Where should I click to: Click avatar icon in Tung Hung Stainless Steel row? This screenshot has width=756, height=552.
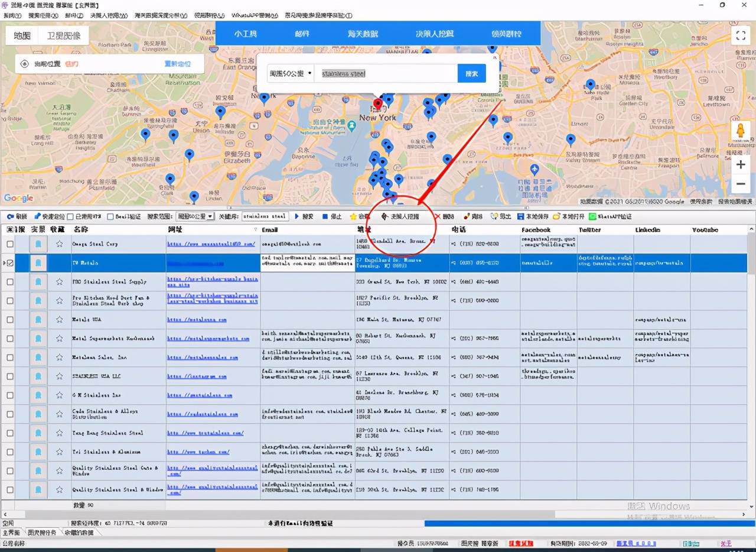point(38,433)
